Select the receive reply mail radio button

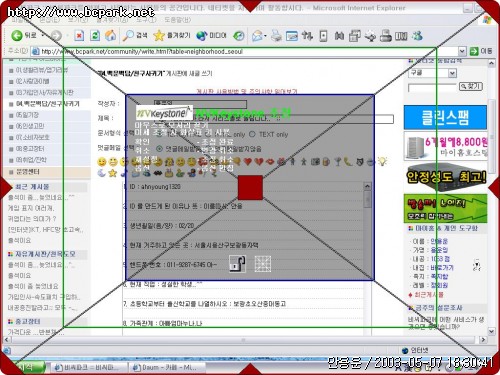point(159,149)
